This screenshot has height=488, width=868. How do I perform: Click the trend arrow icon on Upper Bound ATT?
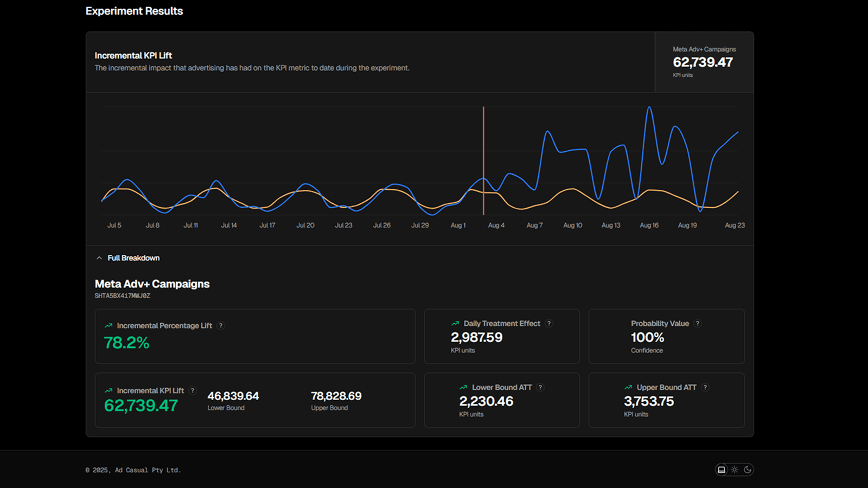point(628,388)
